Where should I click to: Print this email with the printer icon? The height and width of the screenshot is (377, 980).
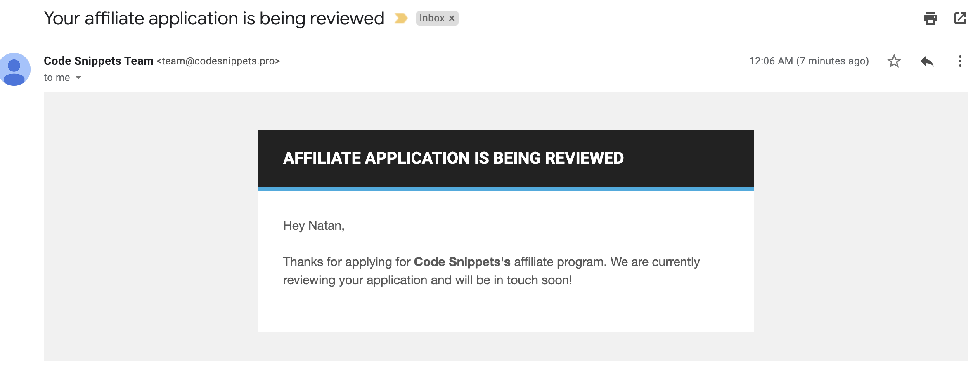point(930,18)
